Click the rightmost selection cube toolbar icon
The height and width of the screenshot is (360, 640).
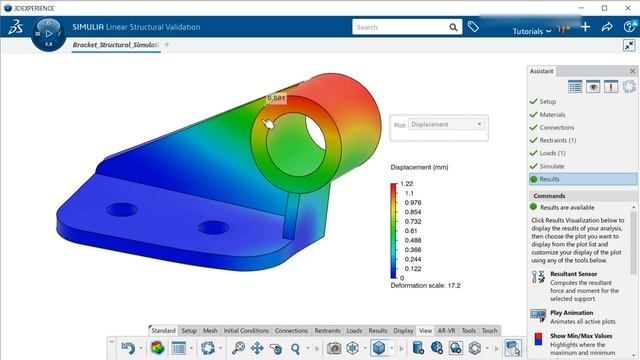click(513, 348)
